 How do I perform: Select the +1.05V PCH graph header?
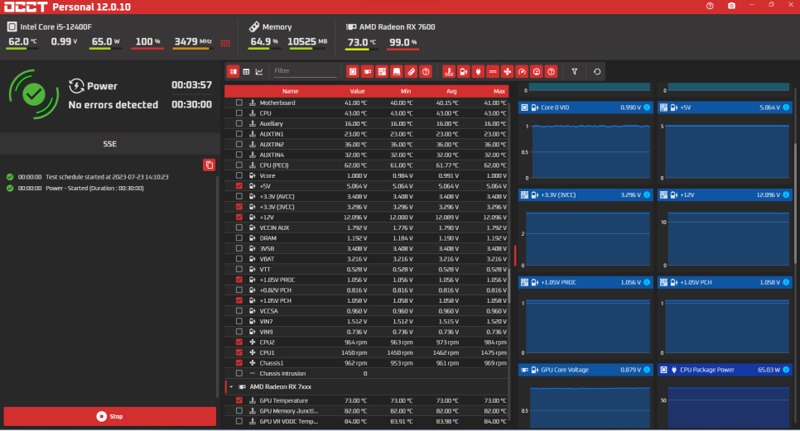click(x=724, y=282)
